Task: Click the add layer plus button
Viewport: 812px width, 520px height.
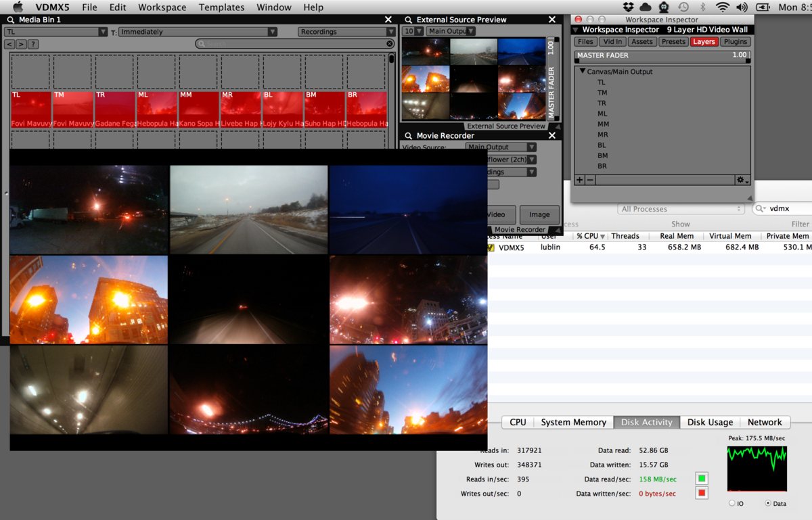Action: 579,180
